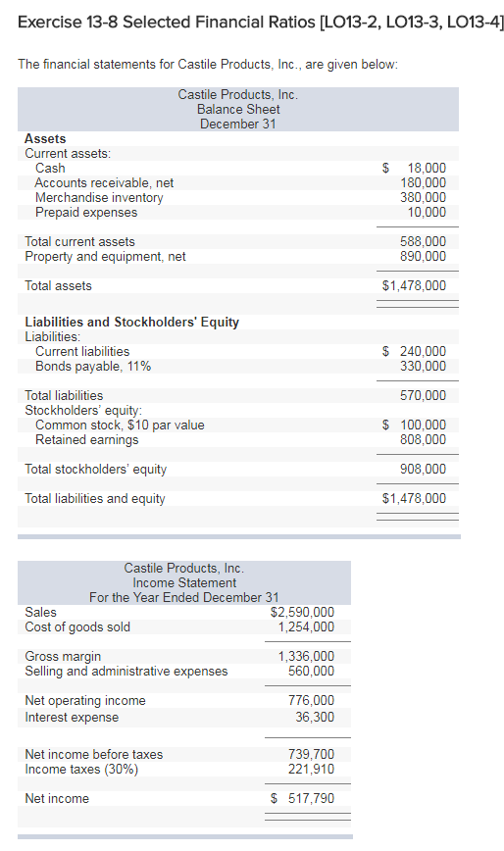
Task: Select the Accounts receivable, net row label
Action: pos(104,183)
